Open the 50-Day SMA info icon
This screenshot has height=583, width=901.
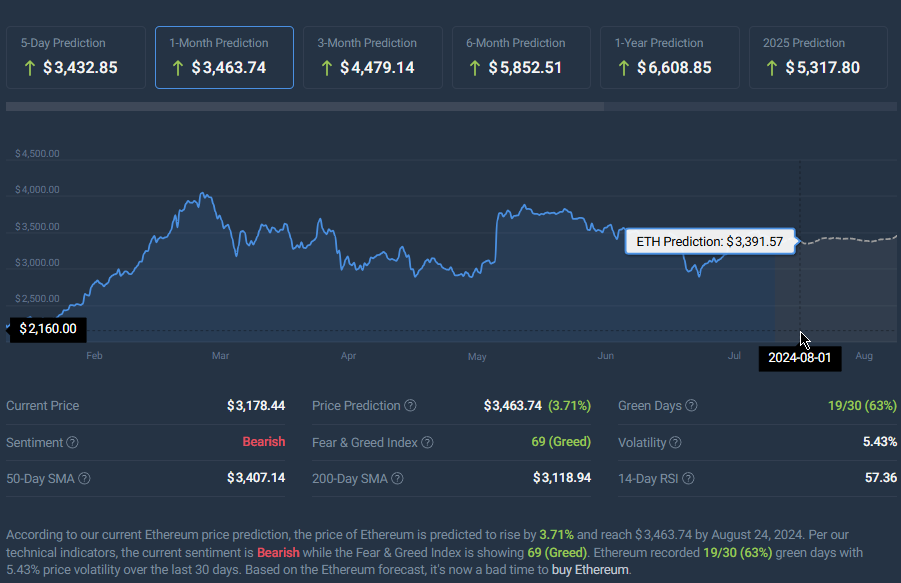tap(84, 478)
